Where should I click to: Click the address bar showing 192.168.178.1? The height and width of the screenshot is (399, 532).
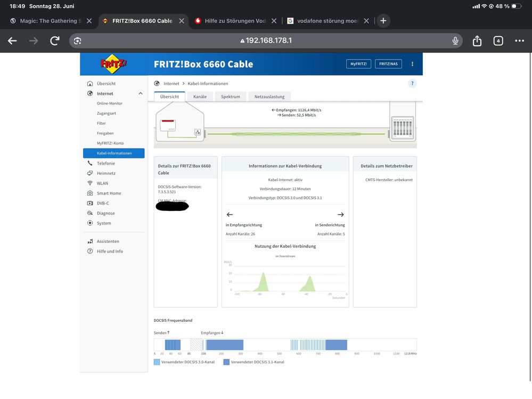[x=266, y=40]
